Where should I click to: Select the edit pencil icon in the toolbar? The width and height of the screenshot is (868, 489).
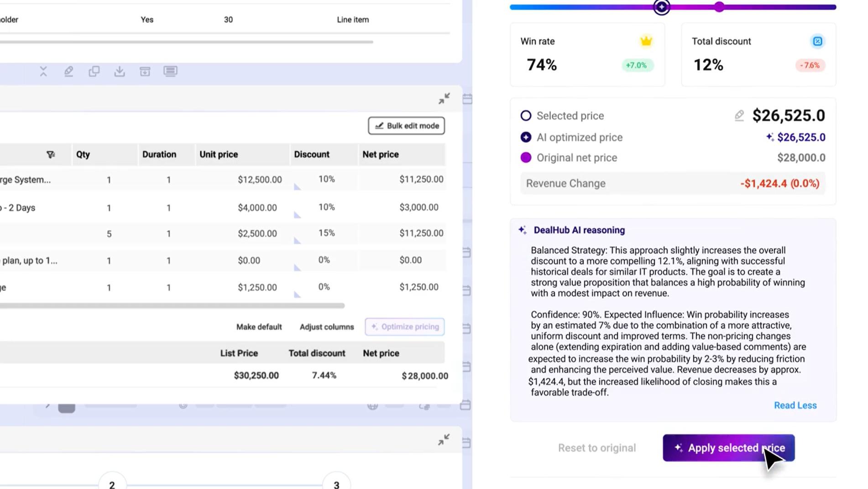coord(68,71)
